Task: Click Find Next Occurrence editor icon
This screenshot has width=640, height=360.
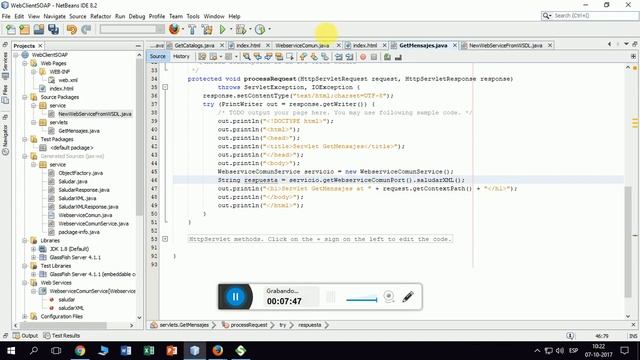Action: click(x=268, y=57)
